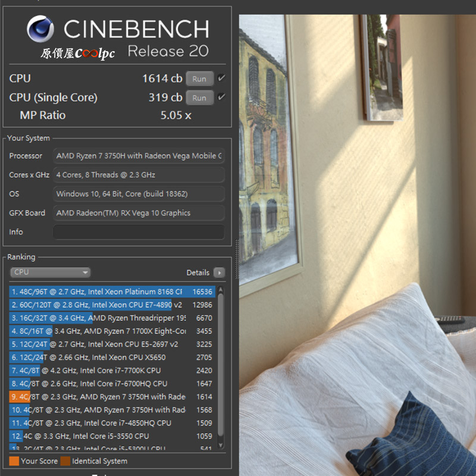
Task: Select the GFX Board field
Action: pyautogui.click(x=139, y=213)
